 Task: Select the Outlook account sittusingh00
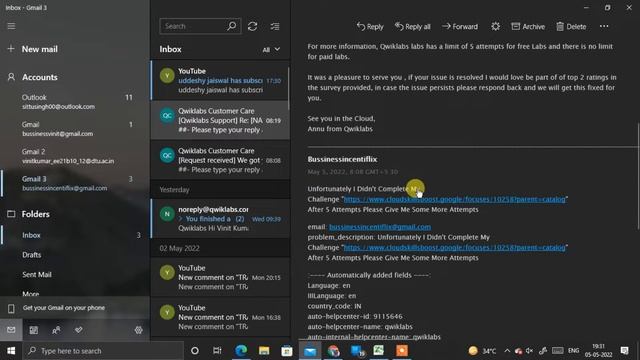pos(75,102)
